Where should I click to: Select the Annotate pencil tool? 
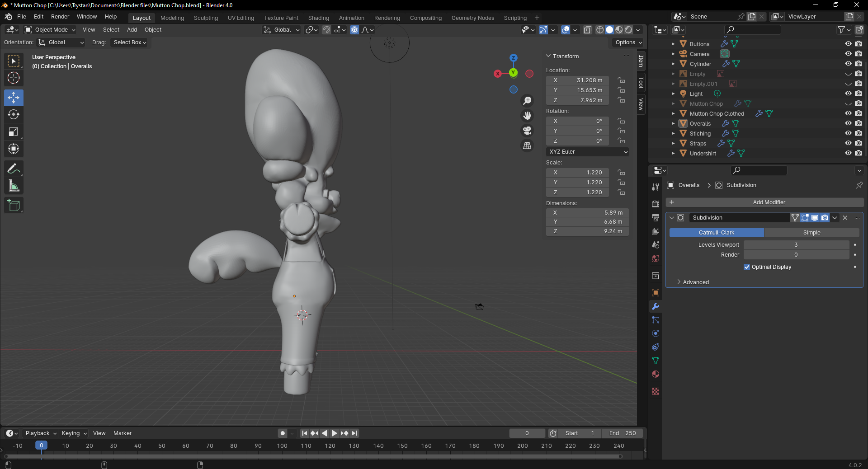pyautogui.click(x=14, y=169)
